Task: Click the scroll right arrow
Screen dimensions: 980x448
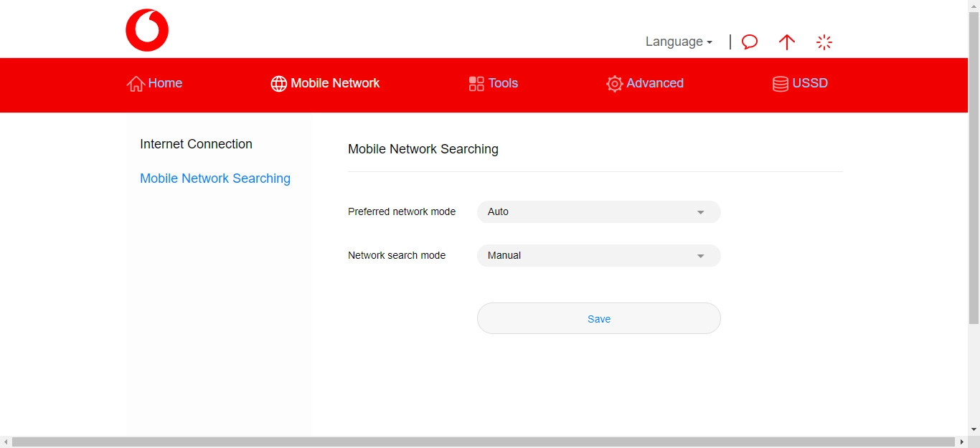Action: tap(962, 442)
